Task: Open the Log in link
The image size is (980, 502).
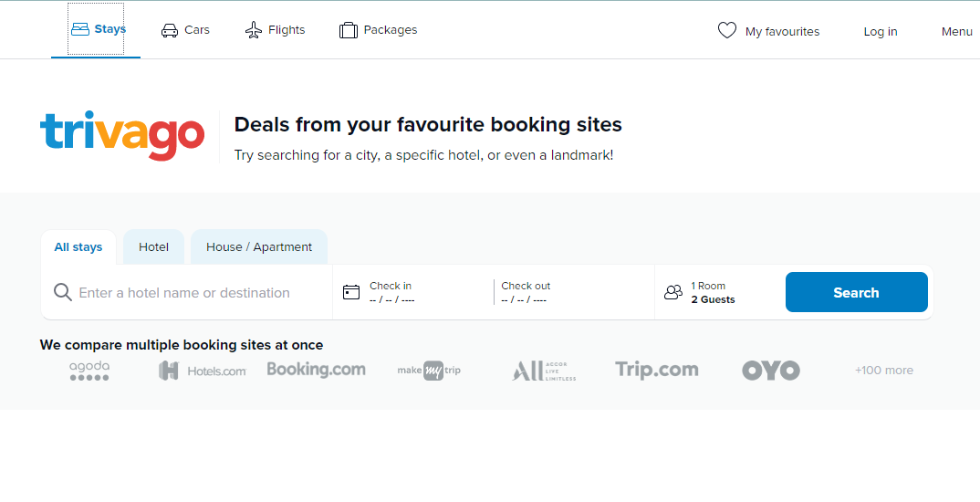Action: pyautogui.click(x=880, y=31)
